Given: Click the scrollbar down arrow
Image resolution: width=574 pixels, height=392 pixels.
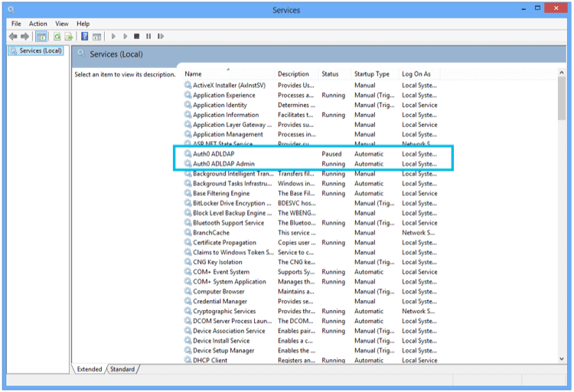Looking at the screenshot, I should [x=562, y=359].
